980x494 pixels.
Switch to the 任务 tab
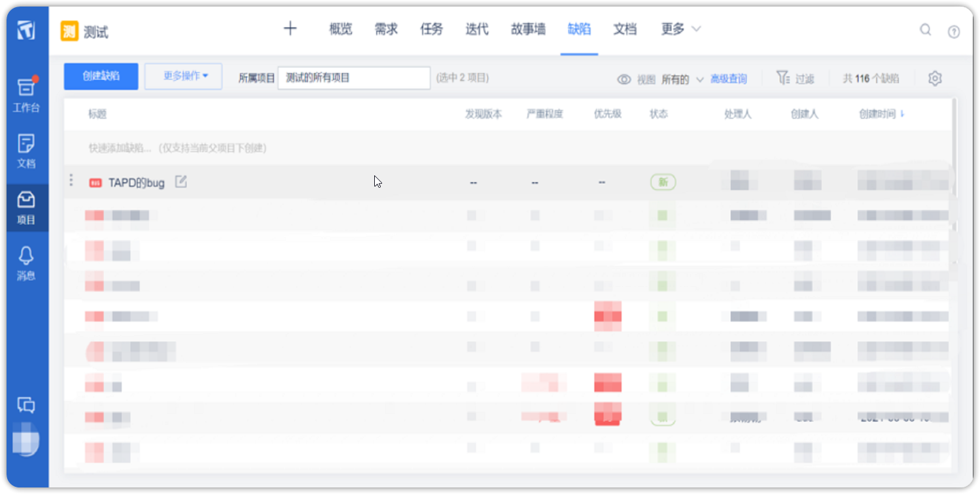pos(432,29)
